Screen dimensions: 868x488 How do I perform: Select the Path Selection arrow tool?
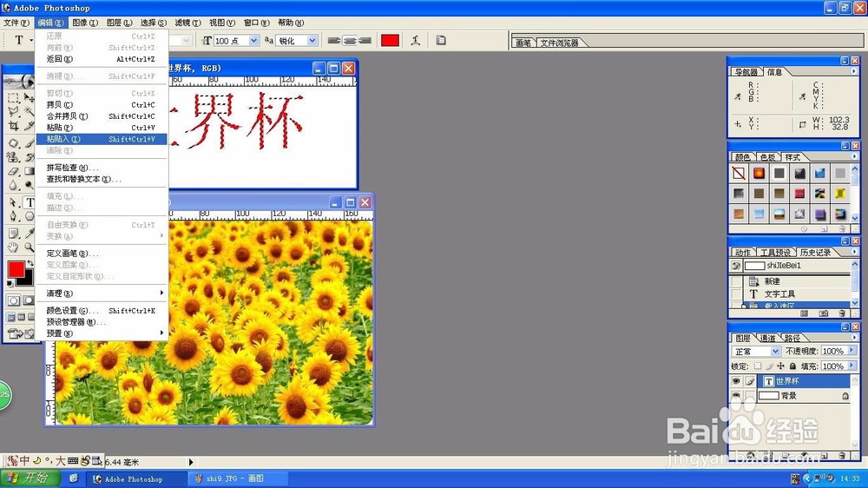[x=13, y=201]
